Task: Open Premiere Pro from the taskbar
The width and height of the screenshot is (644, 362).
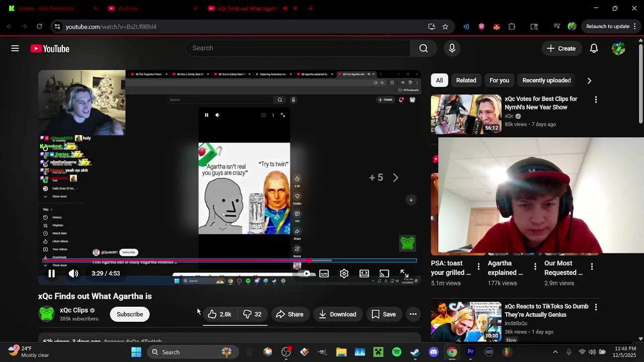Action: tap(470, 352)
